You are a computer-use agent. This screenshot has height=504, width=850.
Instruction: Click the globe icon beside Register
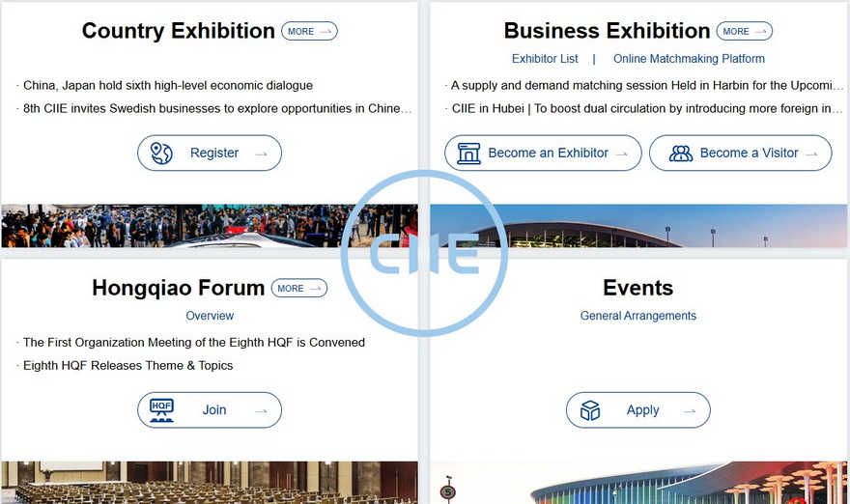[x=161, y=153]
